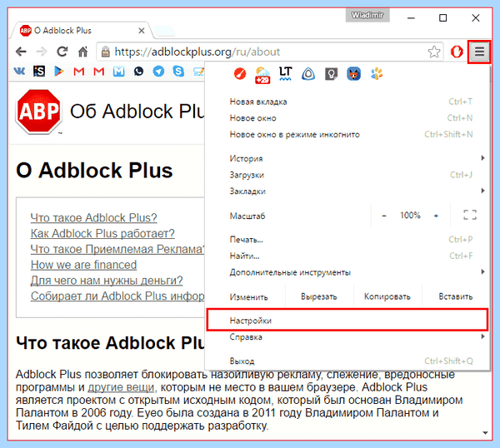Open the home page via house icon

82,52
